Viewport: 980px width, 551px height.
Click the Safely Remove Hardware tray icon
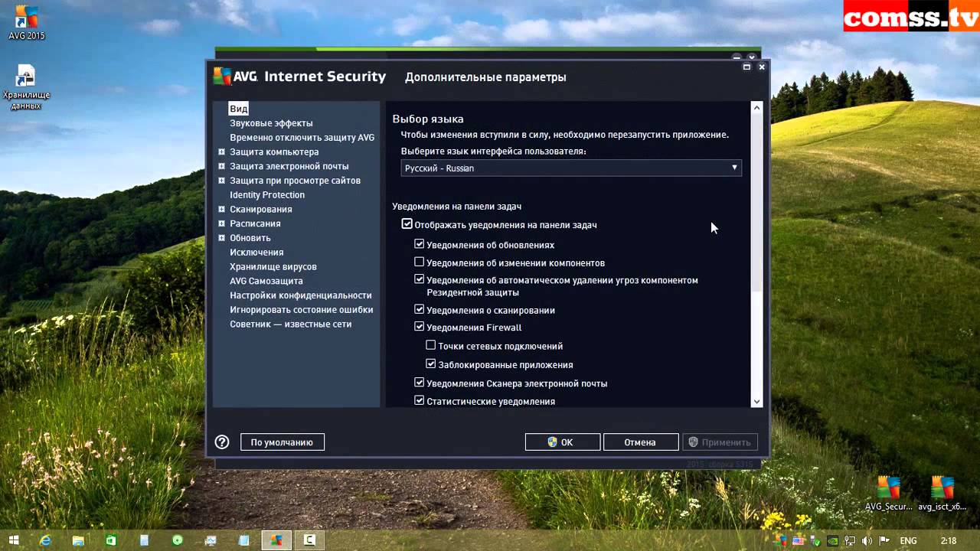pos(816,540)
